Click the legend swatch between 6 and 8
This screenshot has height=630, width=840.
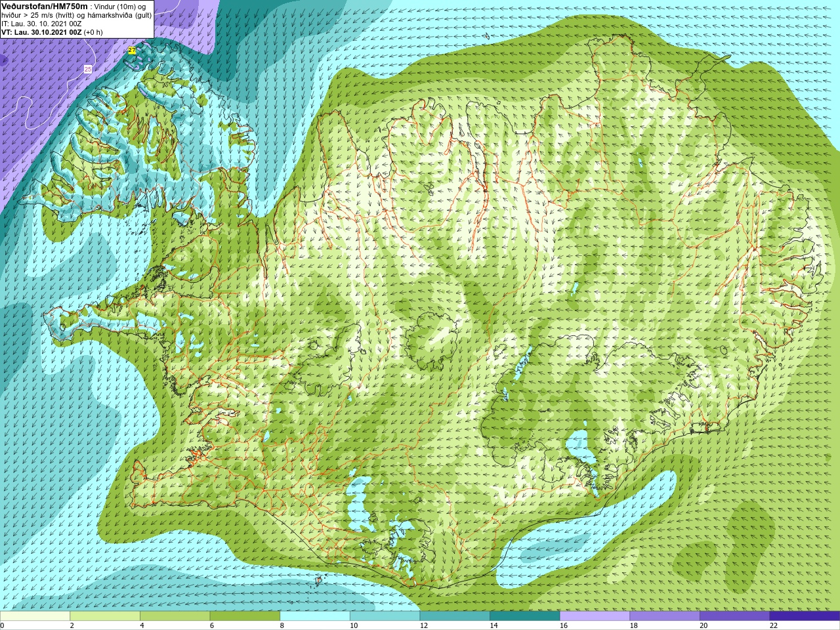[x=245, y=616]
